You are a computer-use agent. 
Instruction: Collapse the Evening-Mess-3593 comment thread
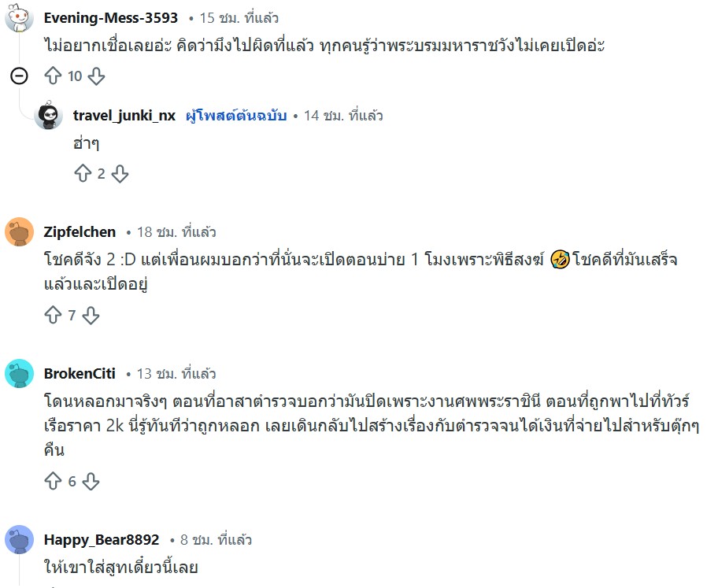pos(20,76)
